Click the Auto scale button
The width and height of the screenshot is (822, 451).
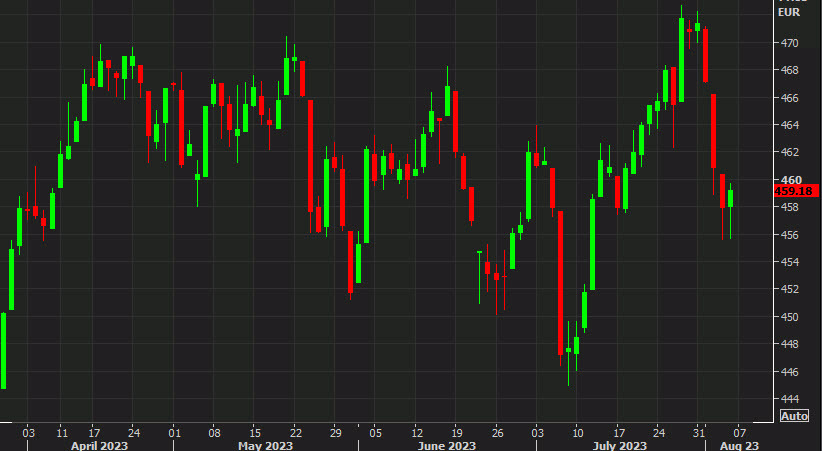click(x=794, y=416)
